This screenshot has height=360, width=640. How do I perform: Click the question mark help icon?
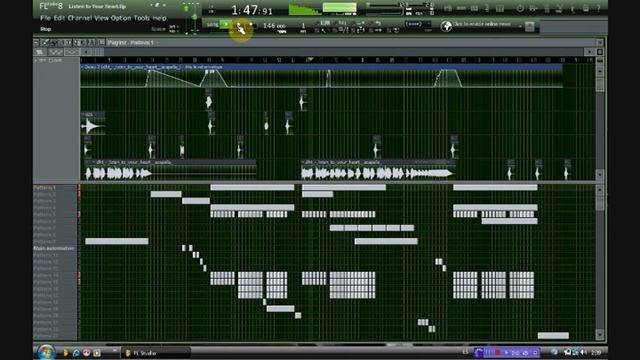coord(598,8)
